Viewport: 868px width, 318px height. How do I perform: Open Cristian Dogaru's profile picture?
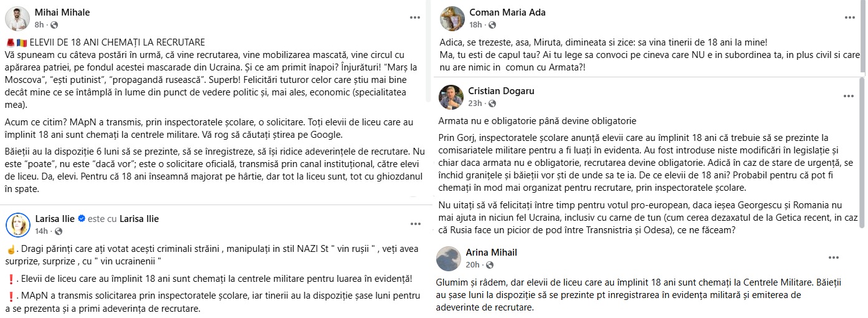(x=451, y=97)
